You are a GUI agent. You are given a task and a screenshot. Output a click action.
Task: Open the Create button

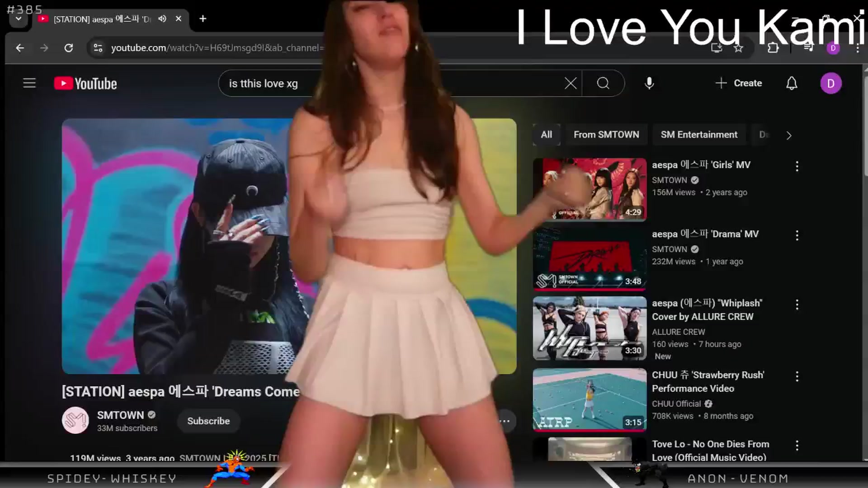point(739,83)
